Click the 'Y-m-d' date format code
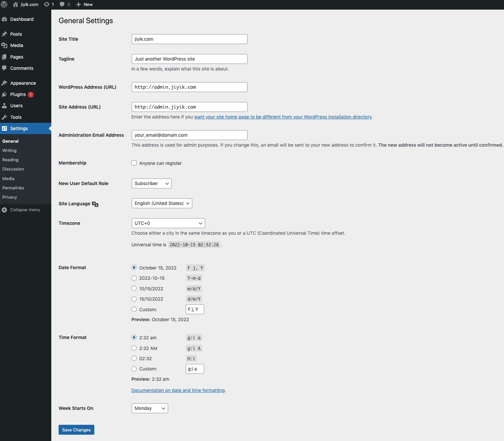Image resolution: width=504 pixels, height=441 pixels. pos(194,278)
